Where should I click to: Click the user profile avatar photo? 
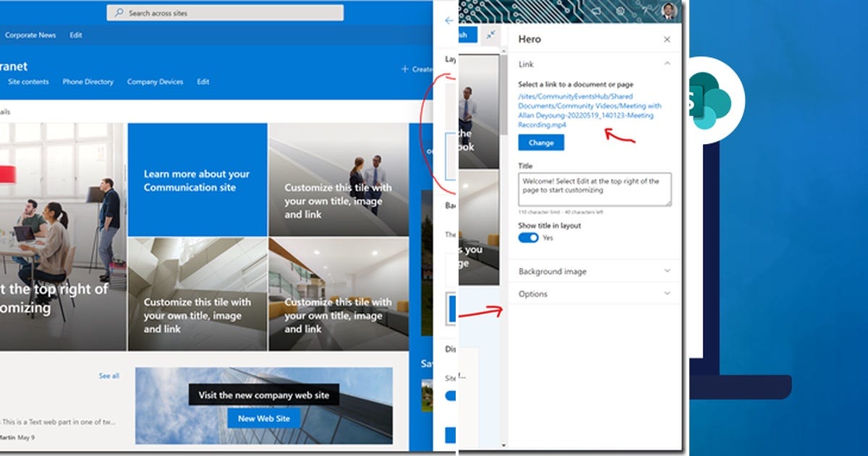(669, 11)
